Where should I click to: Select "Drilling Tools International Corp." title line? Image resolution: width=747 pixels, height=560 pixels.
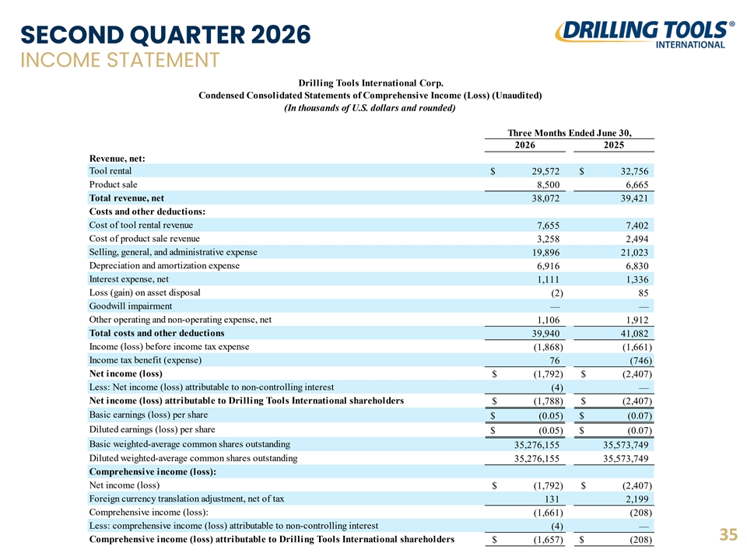click(370, 83)
